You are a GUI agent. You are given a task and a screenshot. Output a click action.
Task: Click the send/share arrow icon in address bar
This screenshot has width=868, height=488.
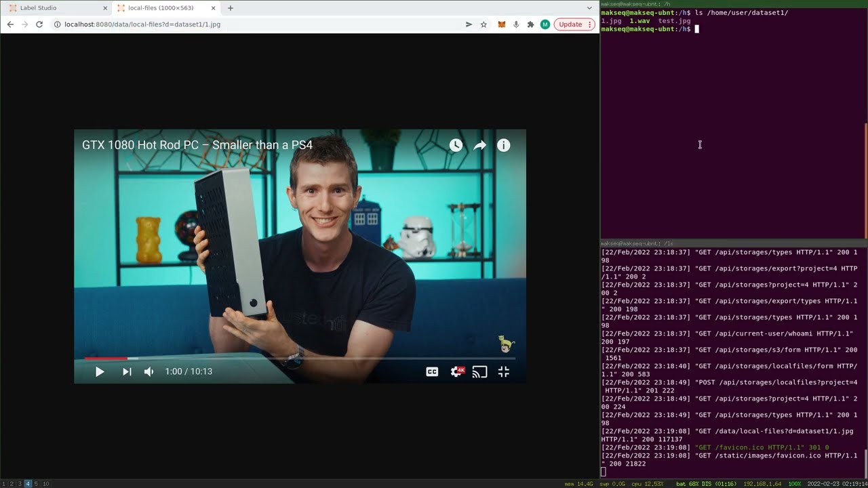coord(469,24)
